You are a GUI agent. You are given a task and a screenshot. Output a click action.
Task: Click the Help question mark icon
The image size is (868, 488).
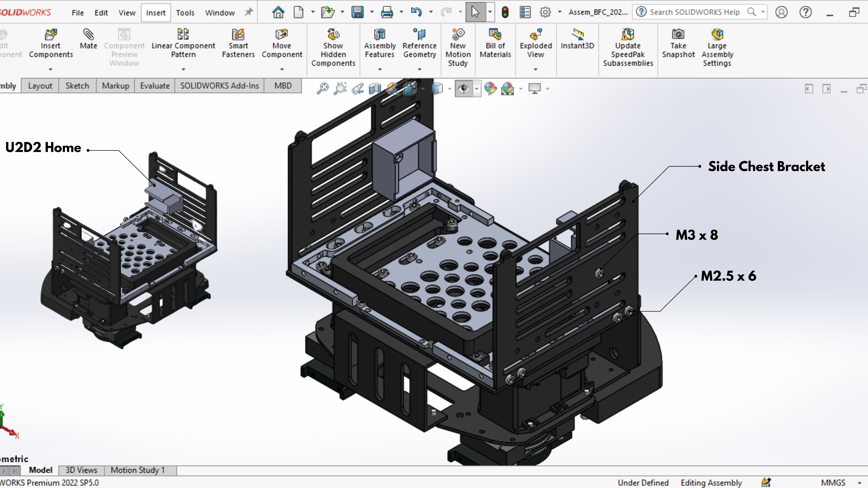pyautogui.click(x=805, y=12)
